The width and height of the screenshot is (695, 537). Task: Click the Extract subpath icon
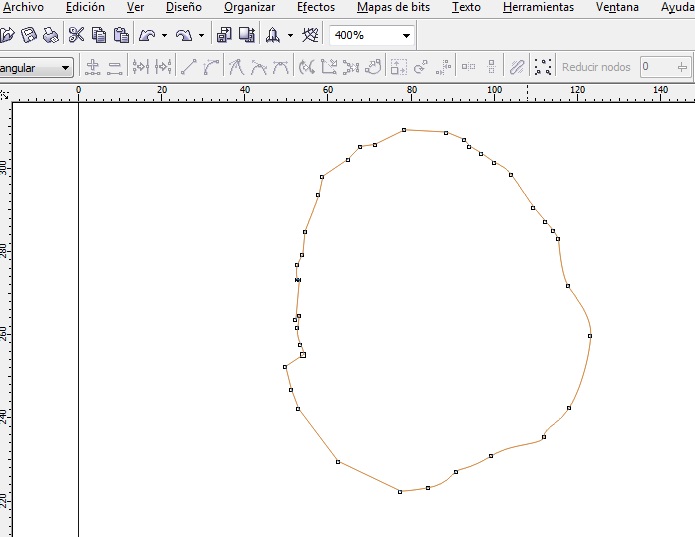pyautogui.click(x=351, y=67)
